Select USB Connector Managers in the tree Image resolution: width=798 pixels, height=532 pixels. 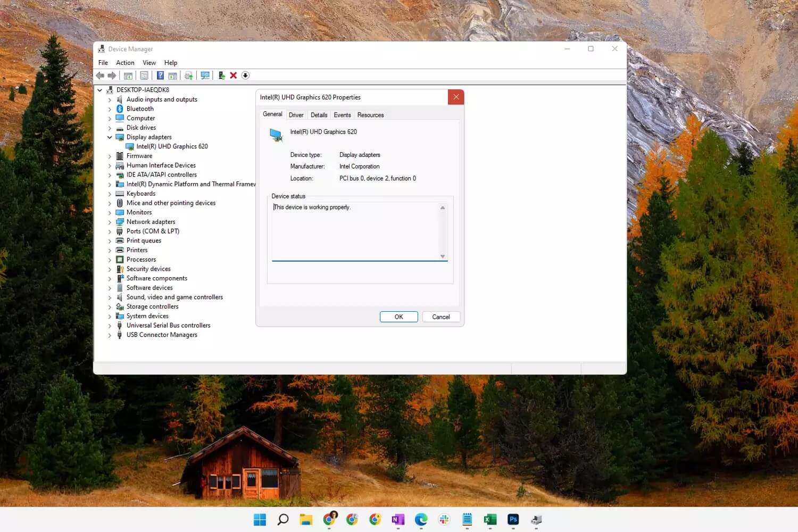pyautogui.click(x=162, y=335)
